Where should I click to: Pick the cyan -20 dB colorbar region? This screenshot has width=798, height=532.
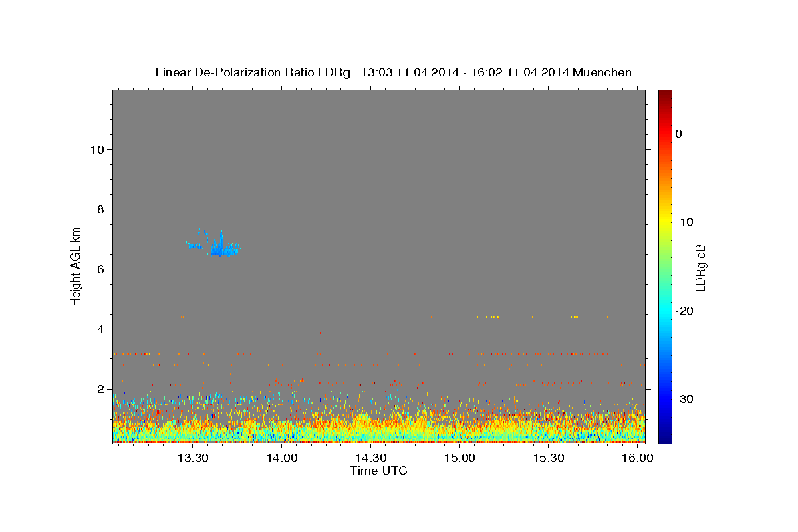click(665, 311)
